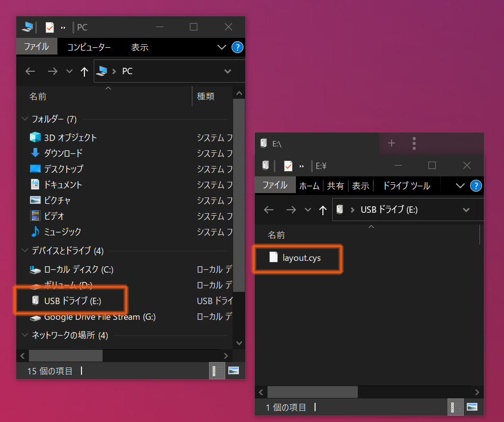
Task: Switch to large icons view in PC window
Action: click(234, 370)
